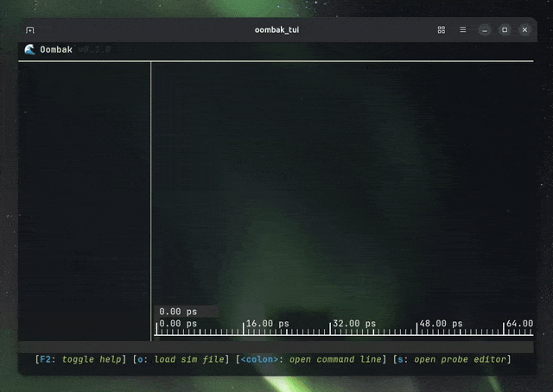The image size is (553, 392).
Task: Click the 16.00 ps ruler marker
Action: pos(267,324)
